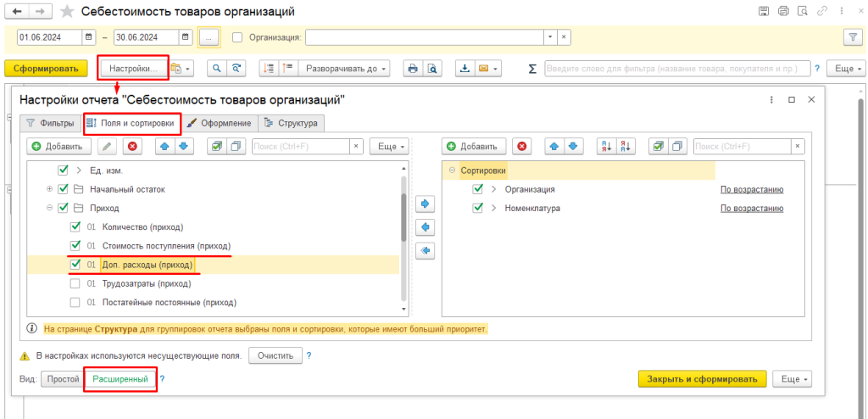Enable the Трудозатраты (приход) checkbox

pos(75,283)
